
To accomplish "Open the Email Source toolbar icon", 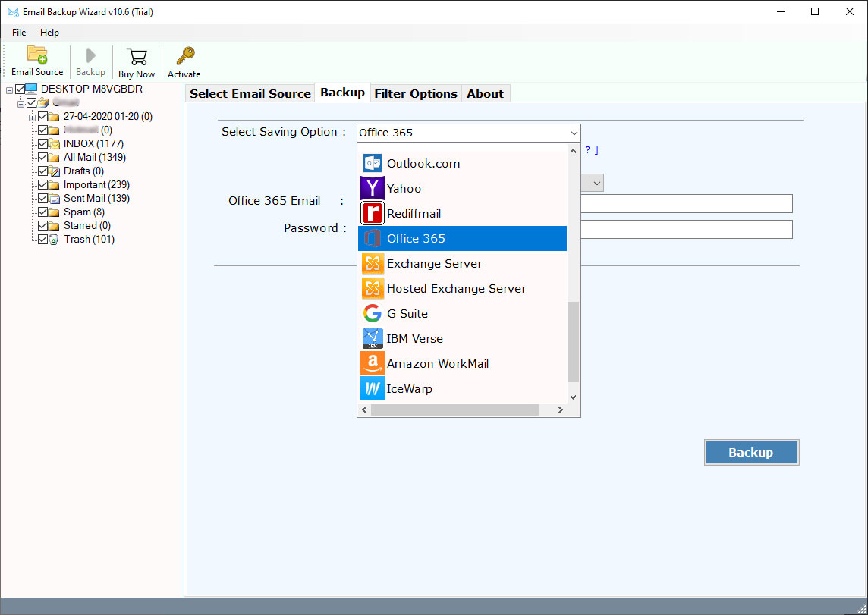I will click(37, 55).
